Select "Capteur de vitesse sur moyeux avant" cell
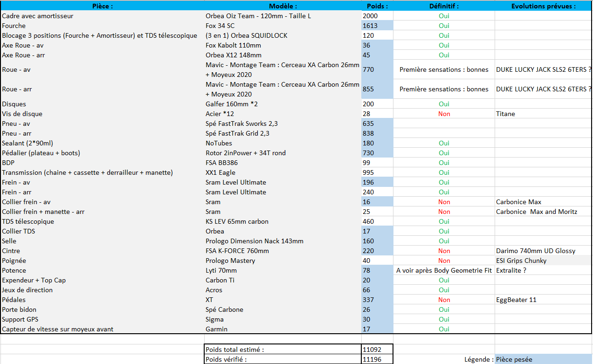This screenshot has height=364, width=593. click(102, 329)
